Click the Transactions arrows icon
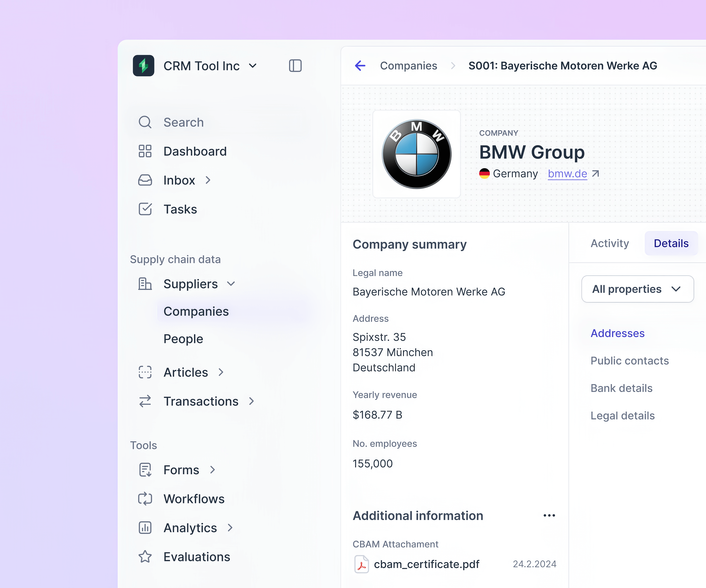The image size is (706, 588). point(145,401)
